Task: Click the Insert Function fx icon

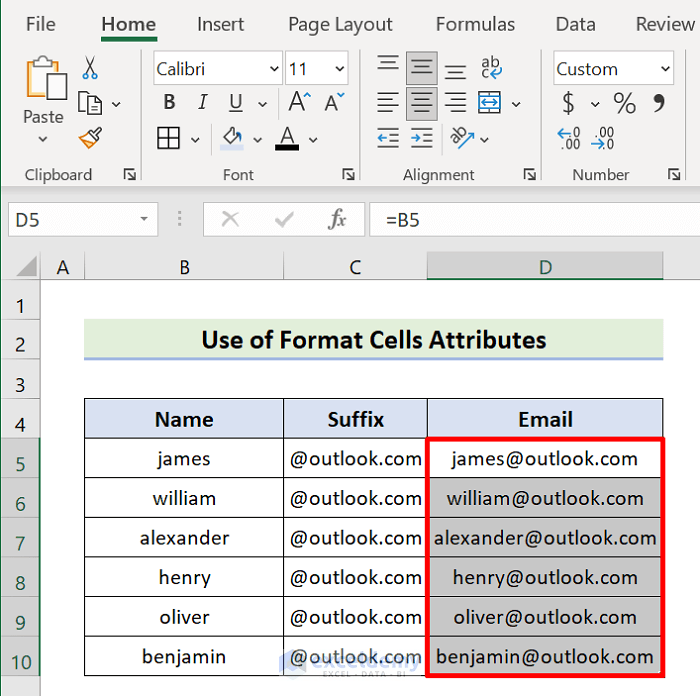Action: click(x=337, y=219)
